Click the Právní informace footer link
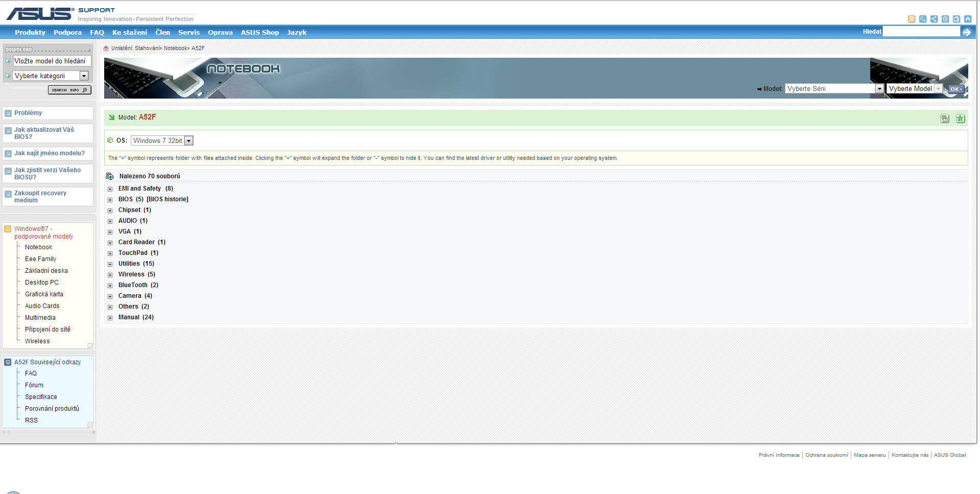The height and width of the screenshot is (494, 980). click(x=779, y=455)
